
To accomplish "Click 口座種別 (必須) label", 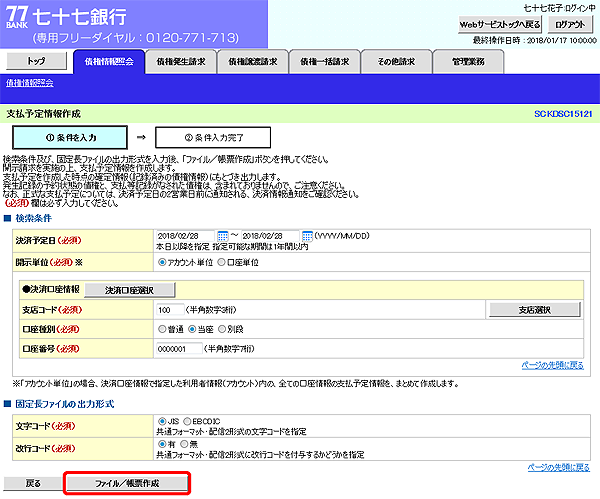I will tap(51, 329).
